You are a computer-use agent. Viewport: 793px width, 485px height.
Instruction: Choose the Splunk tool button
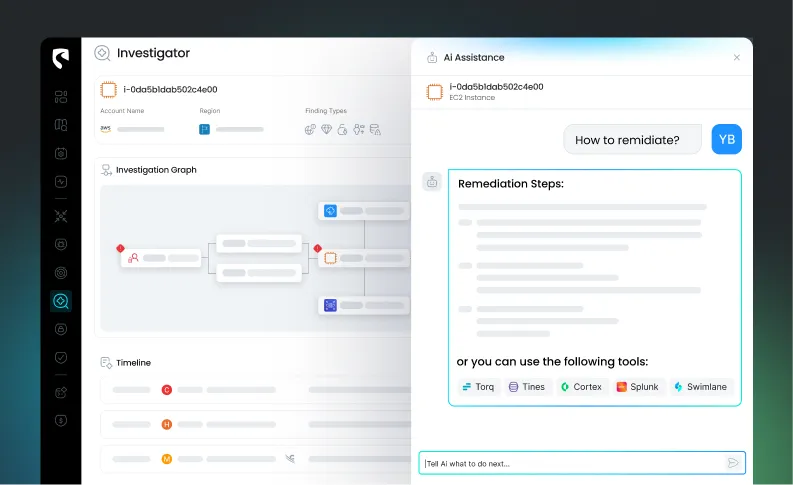637,387
